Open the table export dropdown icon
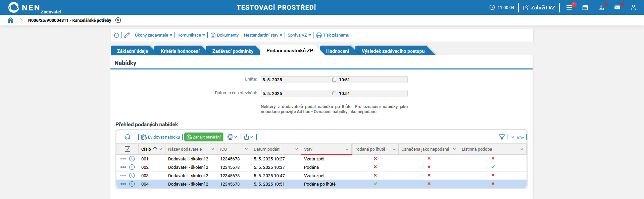 click(249, 137)
